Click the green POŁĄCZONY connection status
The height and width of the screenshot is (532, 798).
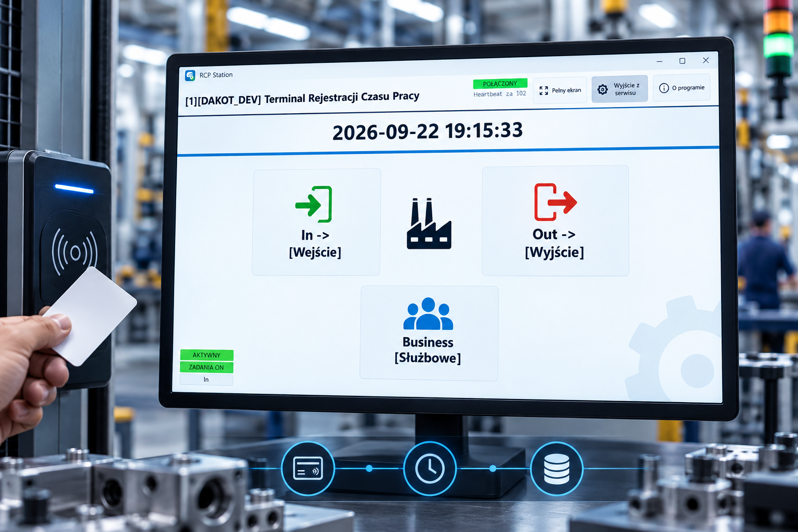(500, 84)
